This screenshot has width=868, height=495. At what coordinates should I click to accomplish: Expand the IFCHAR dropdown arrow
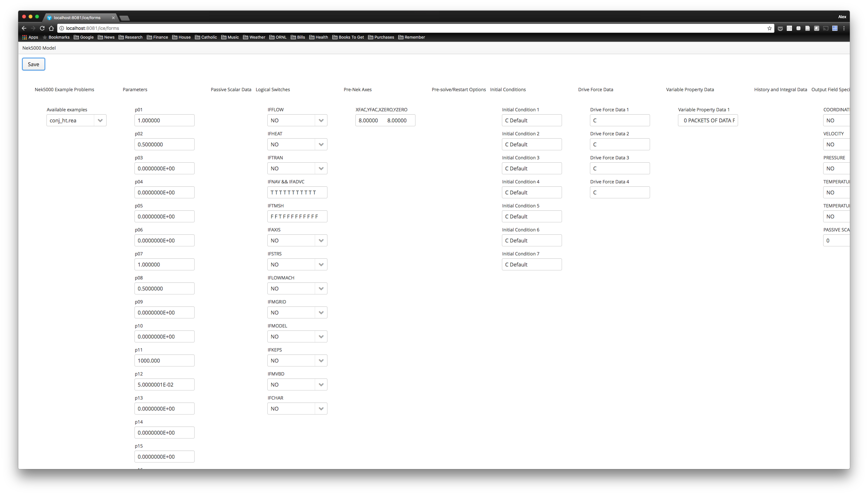point(321,409)
